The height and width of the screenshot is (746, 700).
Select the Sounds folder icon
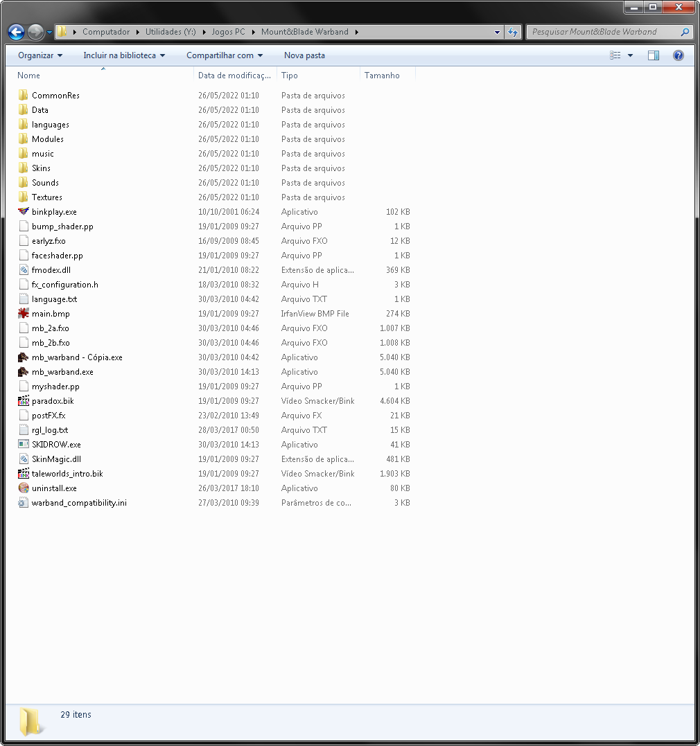[x=24, y=183]
